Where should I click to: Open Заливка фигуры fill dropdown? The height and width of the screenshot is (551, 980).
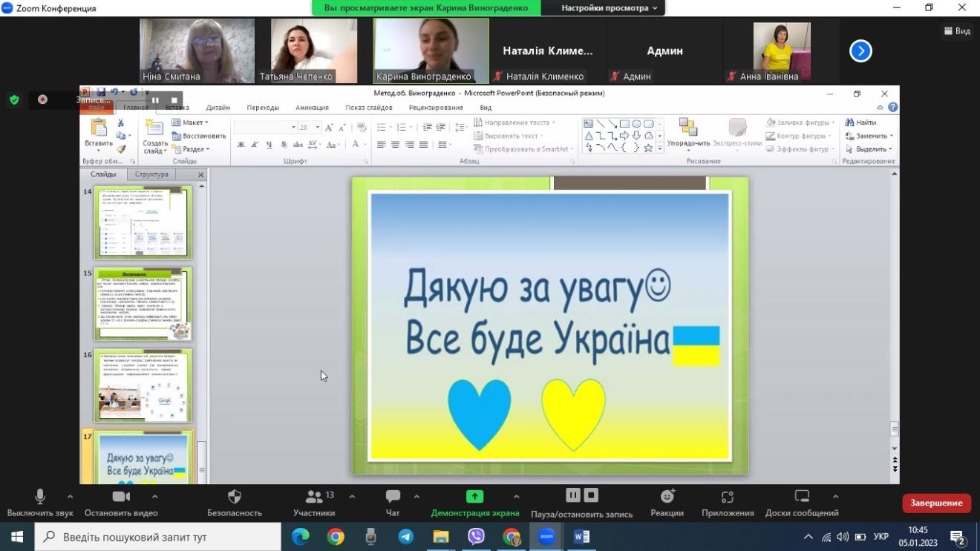tap(801, 123)
